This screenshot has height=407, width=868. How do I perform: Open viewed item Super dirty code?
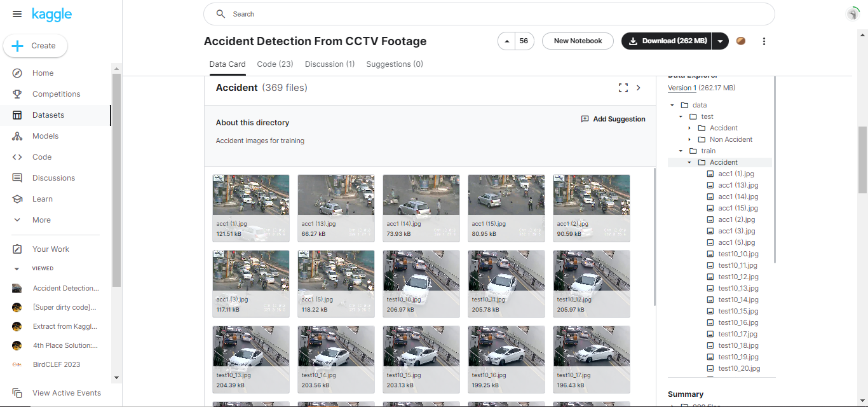coord(64,307)
